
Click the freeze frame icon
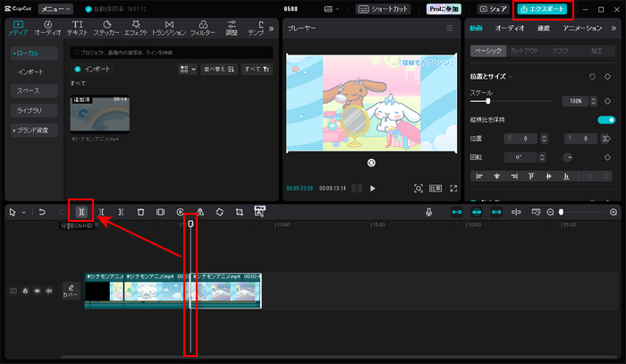(160, 212)
